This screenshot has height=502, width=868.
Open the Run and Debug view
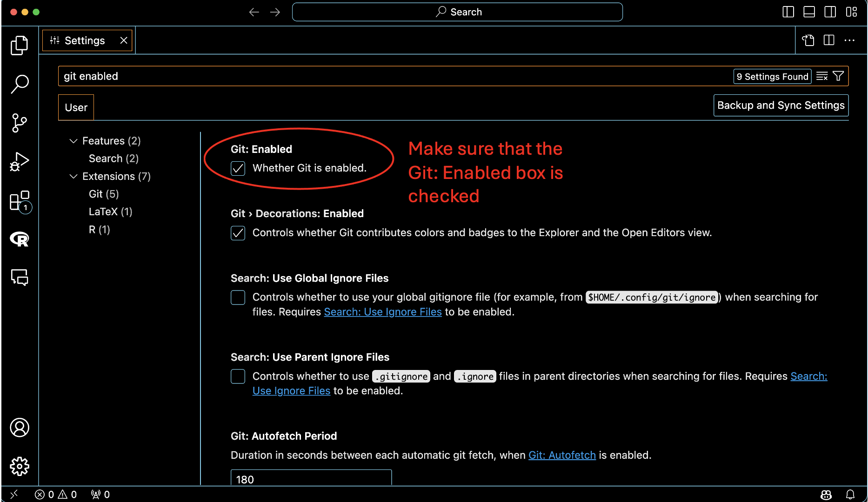20,162
